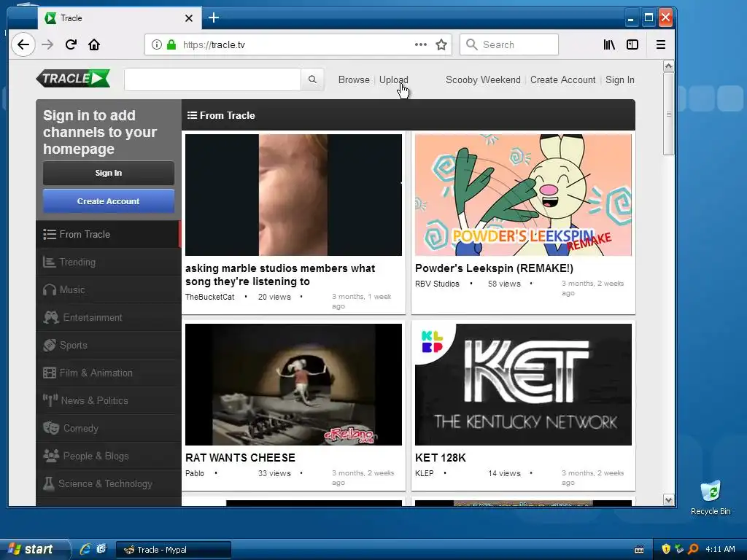
Task: Click the Tracle - Mypal taskbar button
Action: (174, 550)
